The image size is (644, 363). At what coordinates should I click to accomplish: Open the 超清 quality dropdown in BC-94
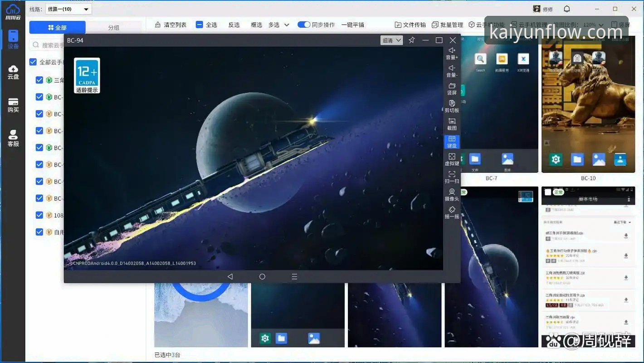[392, 40]
